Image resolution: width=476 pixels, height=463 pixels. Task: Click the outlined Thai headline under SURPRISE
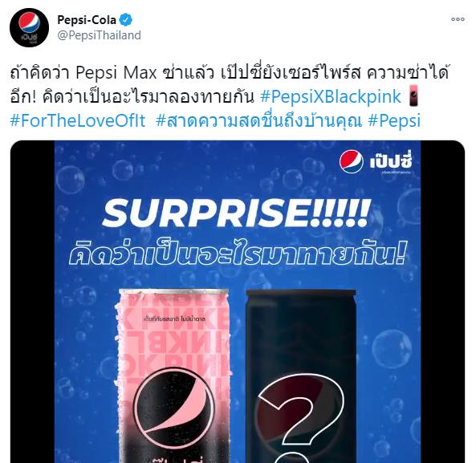(x=238, y=253)
